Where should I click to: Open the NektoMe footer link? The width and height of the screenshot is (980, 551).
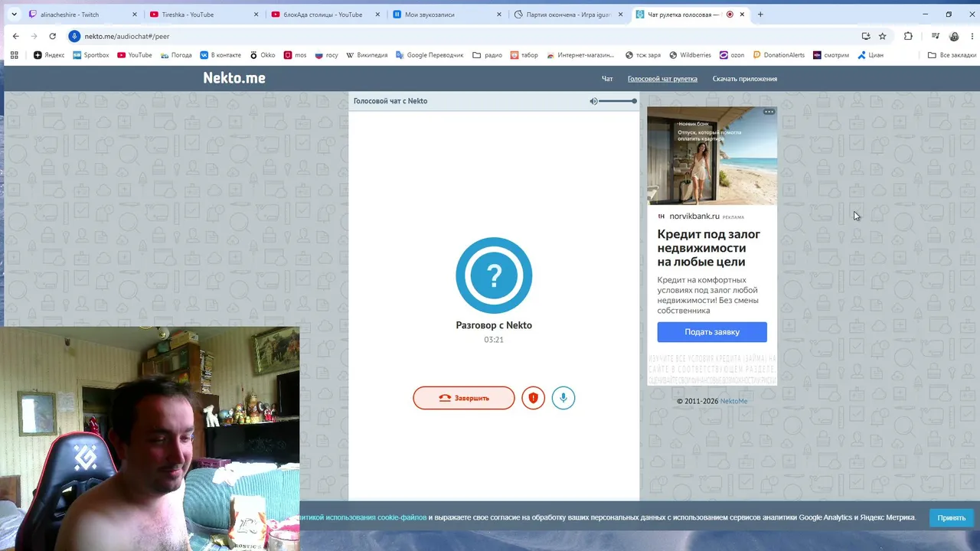click(733, 401)
